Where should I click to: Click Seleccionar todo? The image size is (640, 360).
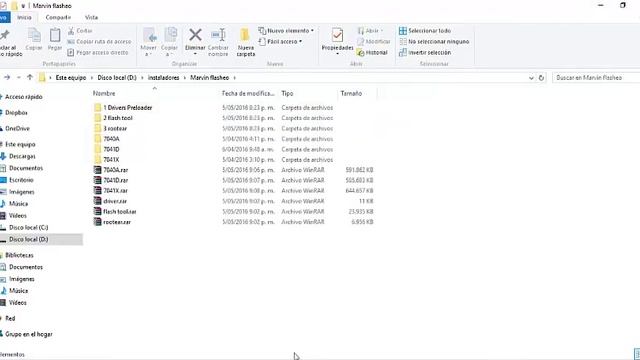tap(425, 31)
